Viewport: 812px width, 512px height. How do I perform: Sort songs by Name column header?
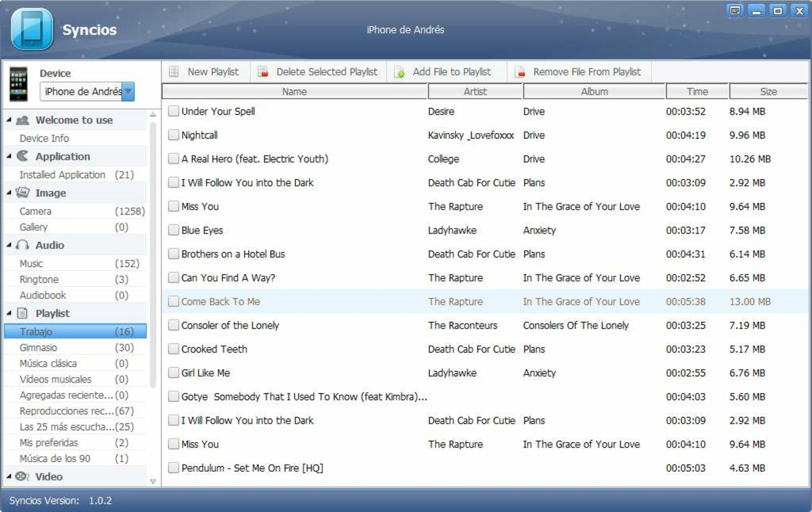coord(295,92)
